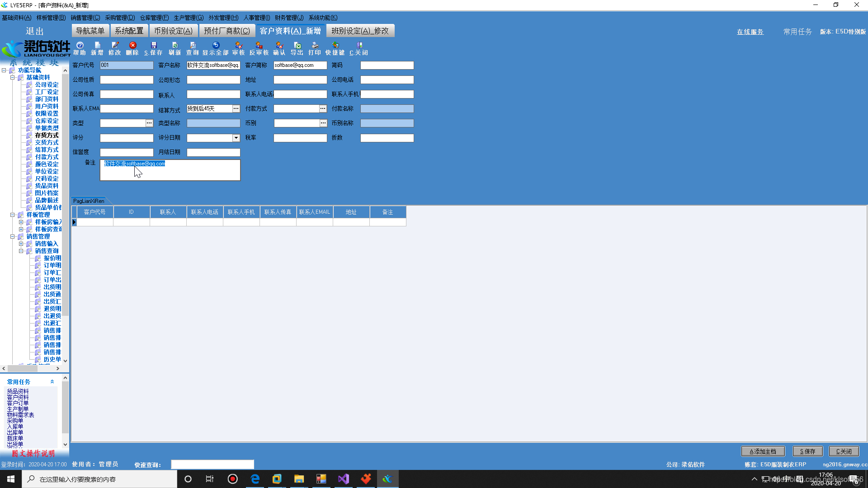This screenshot has height=488, width=868.
Task: Collapse the 销售查询 tree node
Action: point(21,251)
